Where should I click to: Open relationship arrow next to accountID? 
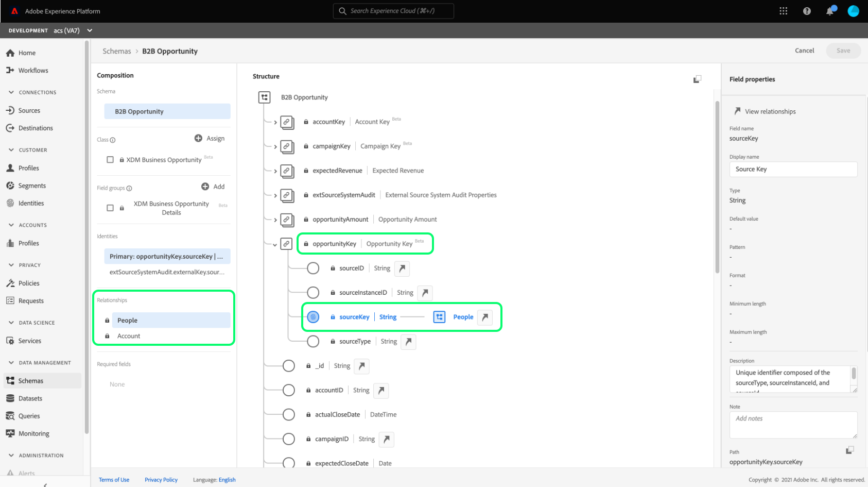coord(381,390)
